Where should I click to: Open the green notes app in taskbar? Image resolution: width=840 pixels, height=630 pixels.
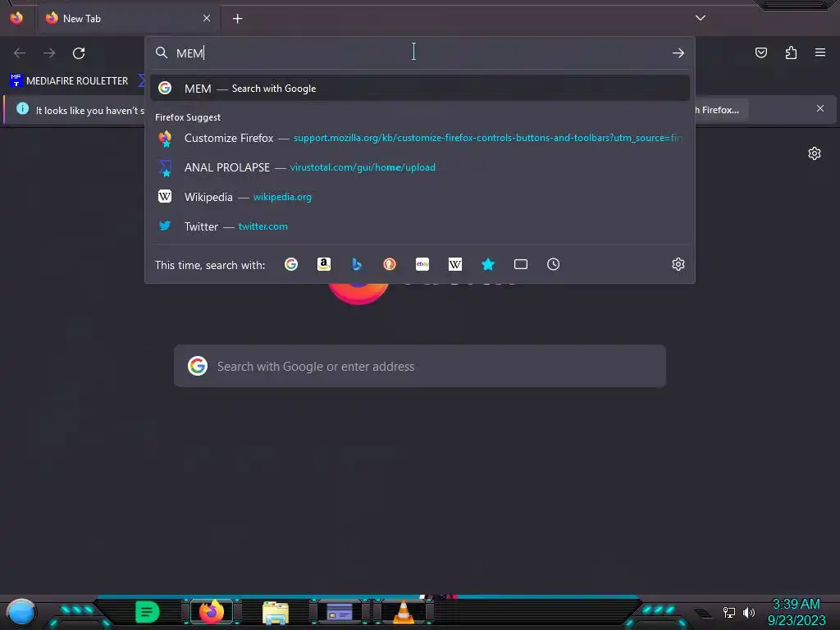coord(148,612)
